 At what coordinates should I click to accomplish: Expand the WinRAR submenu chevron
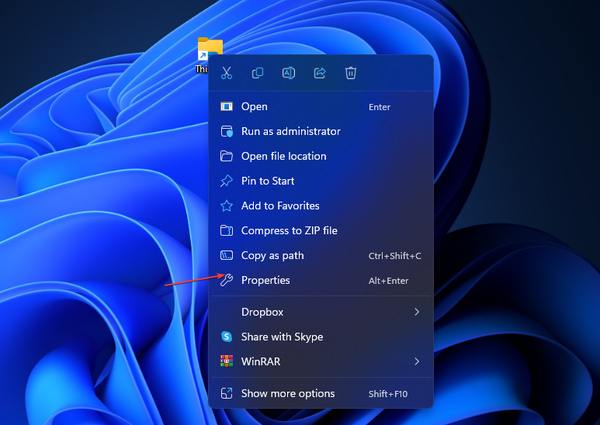[417, 361]
